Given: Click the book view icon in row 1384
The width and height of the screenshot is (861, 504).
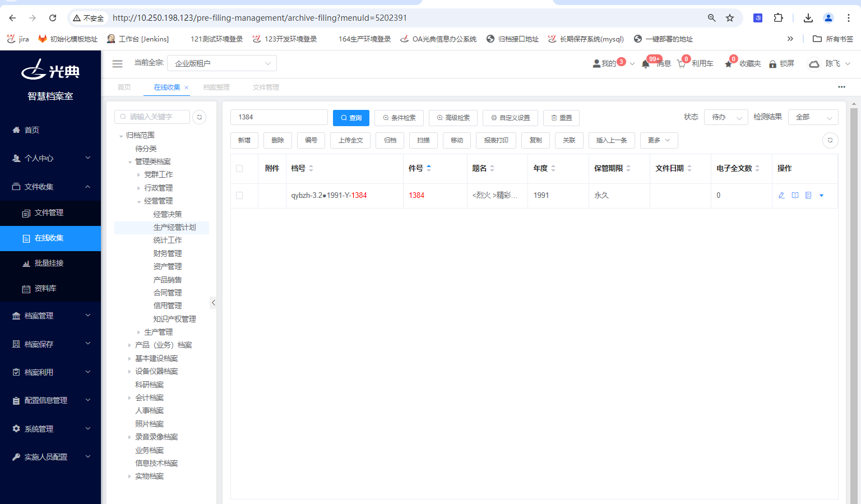Looking at the screenshot, I should pyautogui.click(x=795, y=195).
